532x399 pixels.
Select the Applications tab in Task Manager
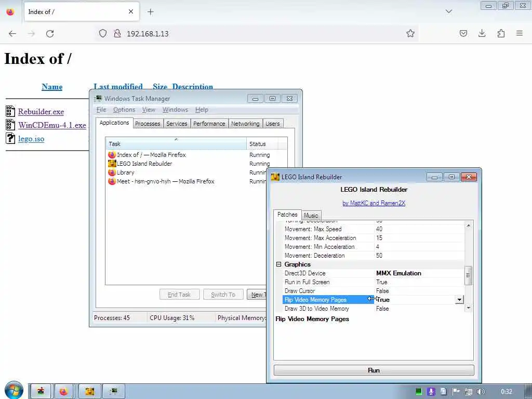[x=114, y=123]
